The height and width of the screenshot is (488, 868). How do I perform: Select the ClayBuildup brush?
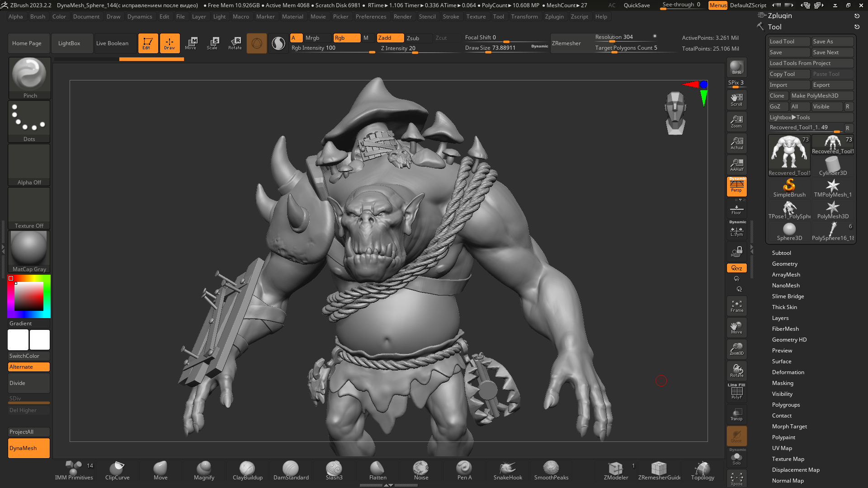point(247,470)
